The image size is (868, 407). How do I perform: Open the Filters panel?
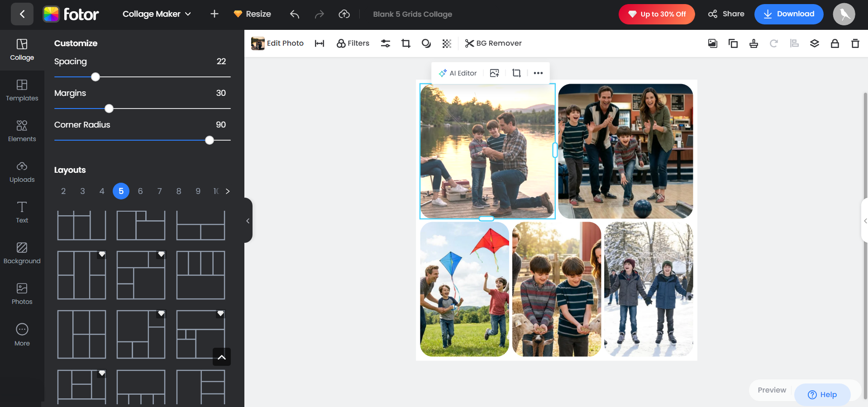point(353,43)
